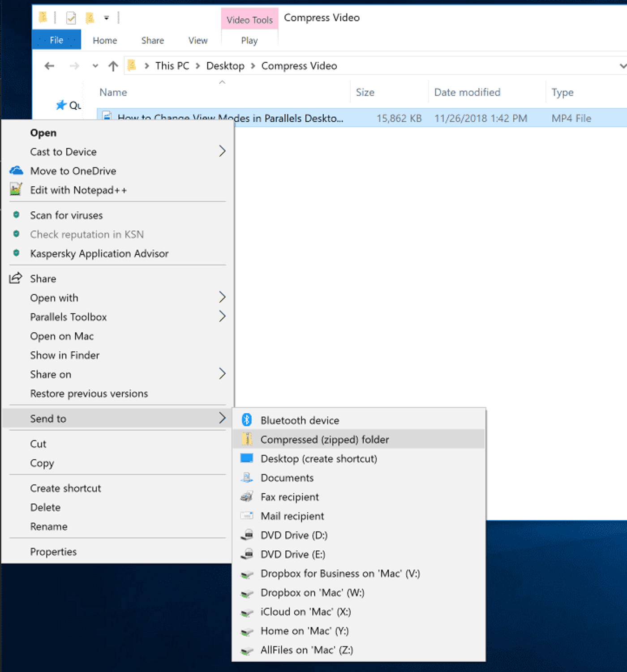Viewport: 627px width, 672px height.
Task: Click the Mail recipient envelope icon
Action: (x=247, y=516)
